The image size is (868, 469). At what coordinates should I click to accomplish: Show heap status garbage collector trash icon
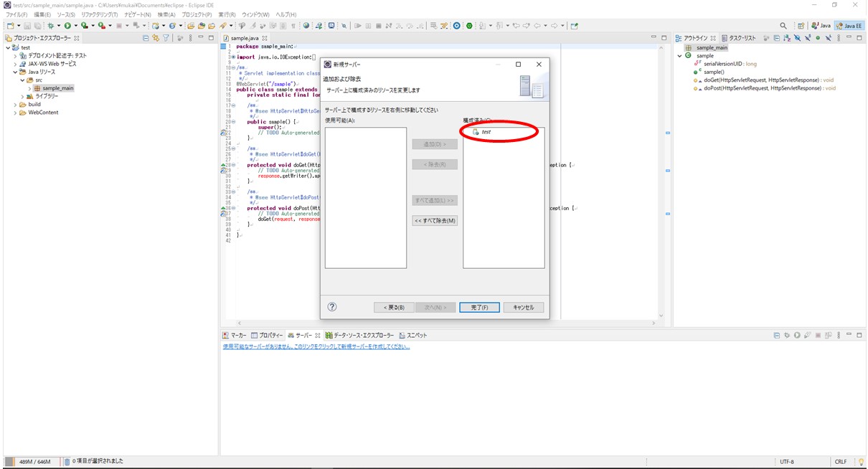(67, 461)
